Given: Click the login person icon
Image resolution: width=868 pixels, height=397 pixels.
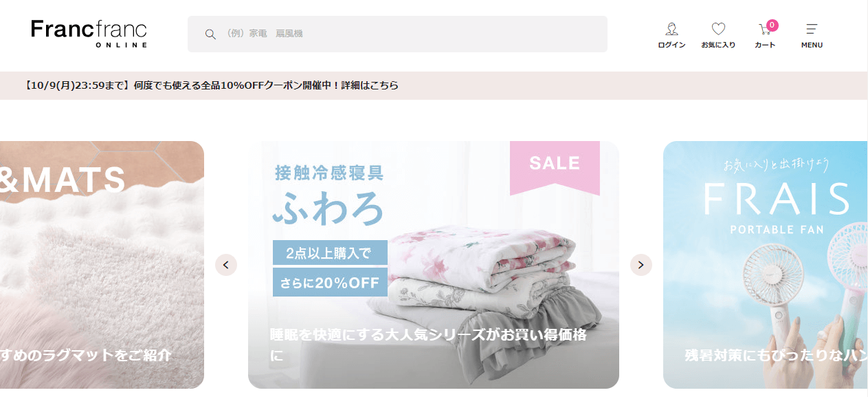Looking at the screenshot, I should (x=671, y=29).
